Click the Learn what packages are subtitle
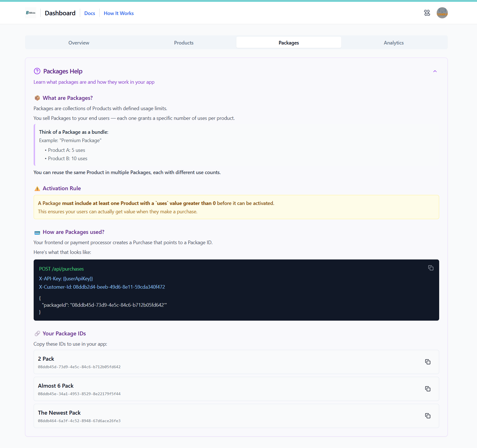477x448 pixels. click(x=94, y=82)
